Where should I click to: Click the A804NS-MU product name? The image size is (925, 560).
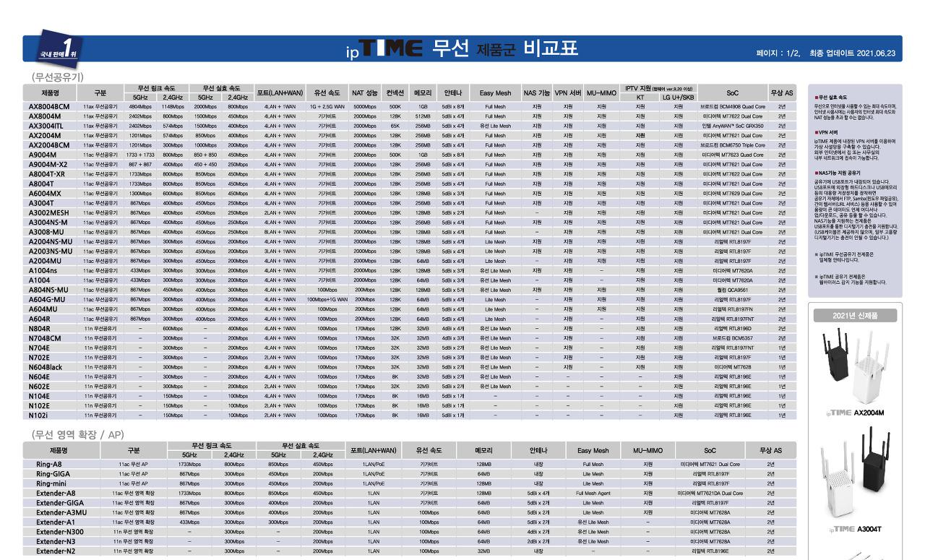pos(48,289)
